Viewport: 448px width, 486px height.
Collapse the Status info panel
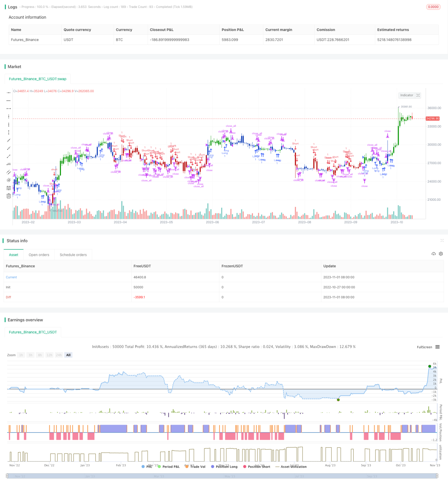tap(442, 240)
